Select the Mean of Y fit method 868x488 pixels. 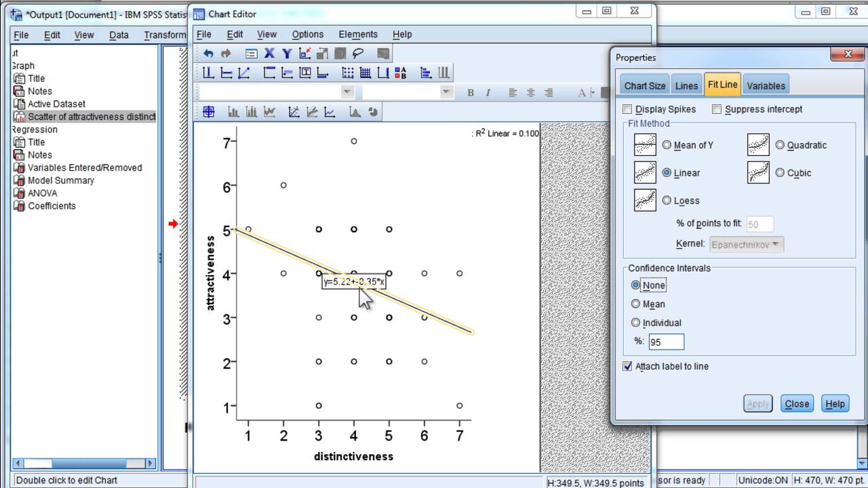667,145
